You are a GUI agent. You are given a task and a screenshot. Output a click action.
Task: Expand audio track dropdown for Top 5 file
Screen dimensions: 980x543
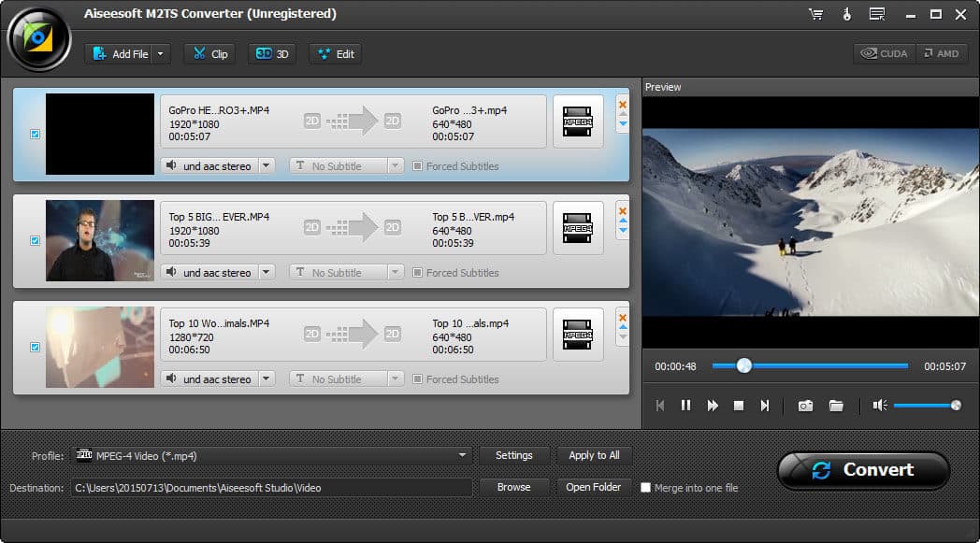(x=267, y=273)
